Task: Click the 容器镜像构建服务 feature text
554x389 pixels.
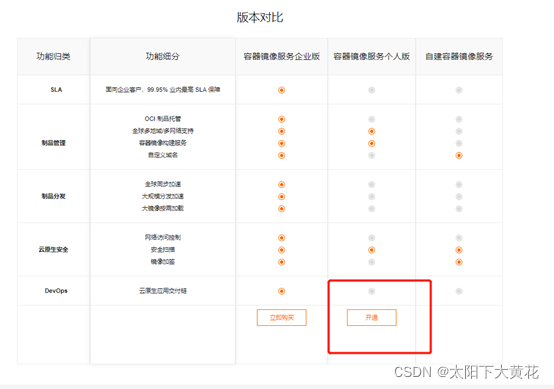Action: [x=163, y=143]
